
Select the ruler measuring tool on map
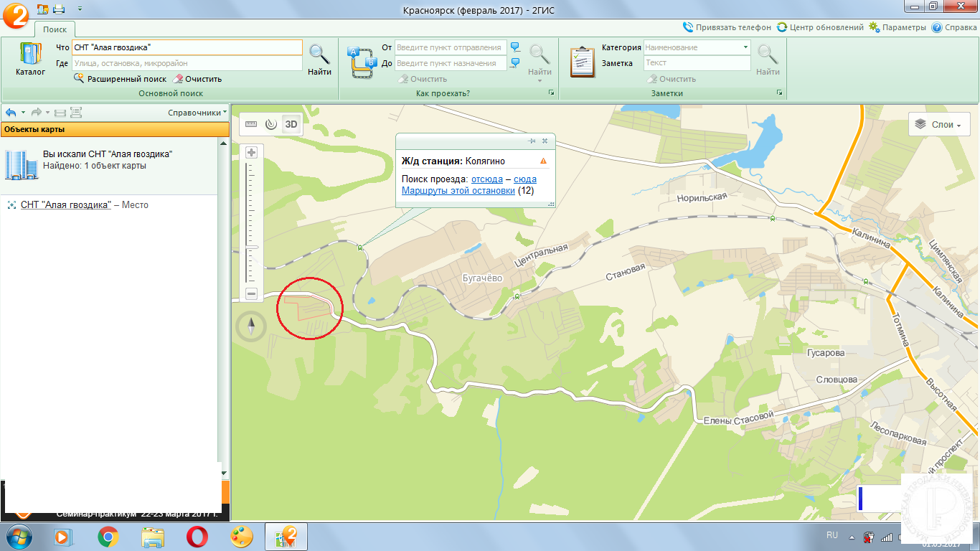pos(250,124)
